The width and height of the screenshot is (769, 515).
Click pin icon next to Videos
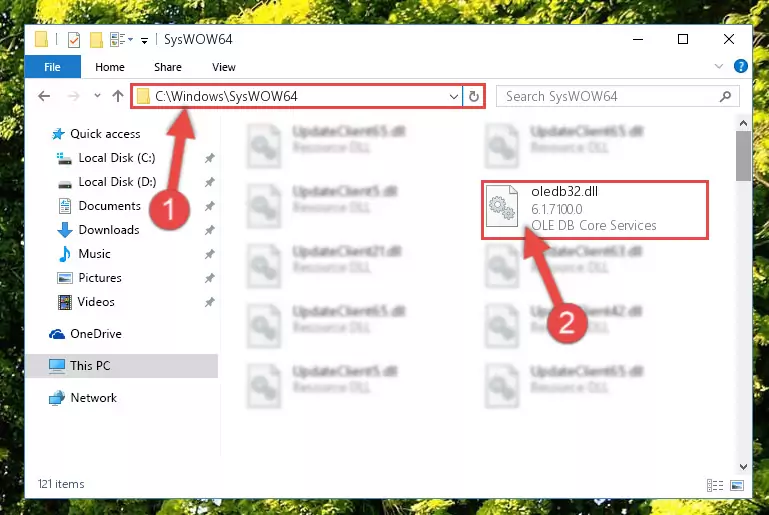[x=209, y=302]
